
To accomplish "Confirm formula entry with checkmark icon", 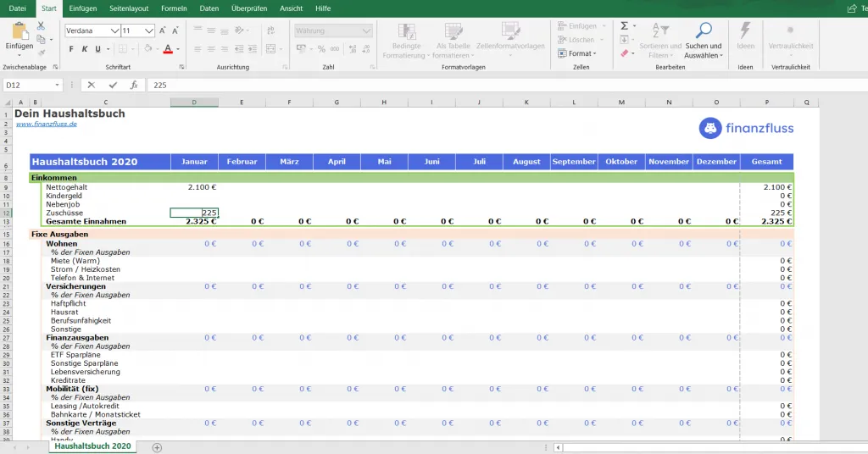I will coord(113,85).
